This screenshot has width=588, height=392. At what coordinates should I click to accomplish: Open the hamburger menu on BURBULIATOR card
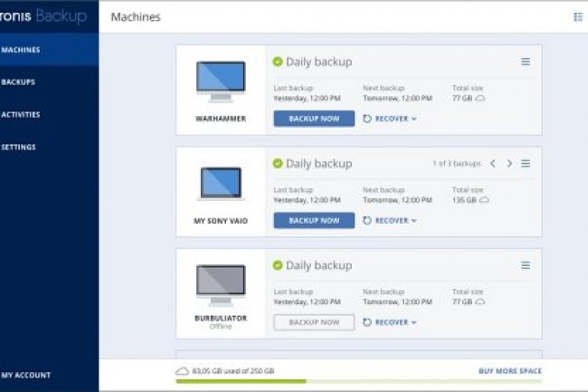tap(526, 265)
